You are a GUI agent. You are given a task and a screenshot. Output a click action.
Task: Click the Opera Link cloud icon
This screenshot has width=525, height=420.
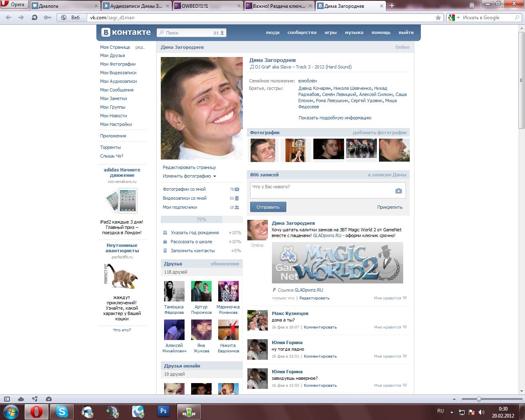pyautogui.click(x=21, y=399)
